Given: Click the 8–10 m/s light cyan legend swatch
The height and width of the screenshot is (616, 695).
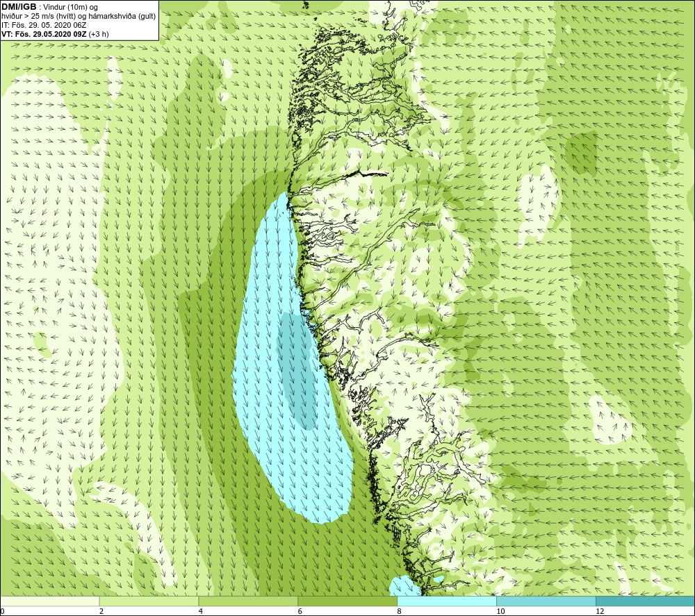Looking at the screenshot, I should (447, 601).
